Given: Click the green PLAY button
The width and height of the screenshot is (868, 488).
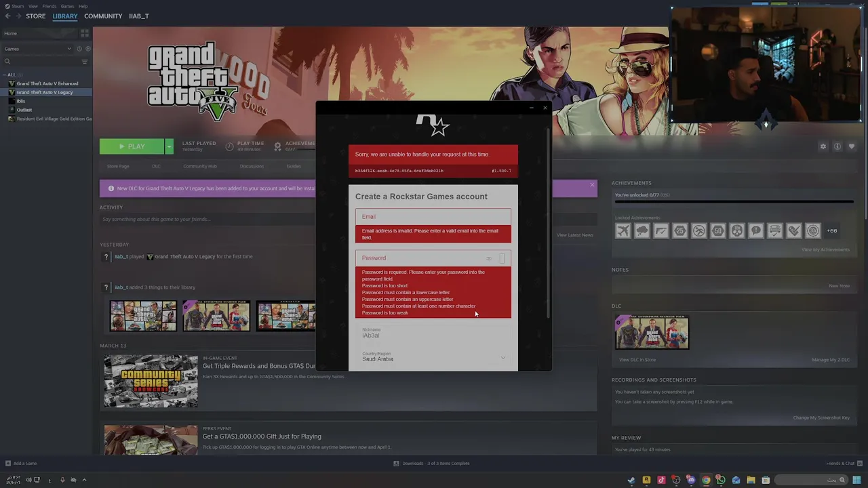Looking at the screenshot, I should pos(132,146).
